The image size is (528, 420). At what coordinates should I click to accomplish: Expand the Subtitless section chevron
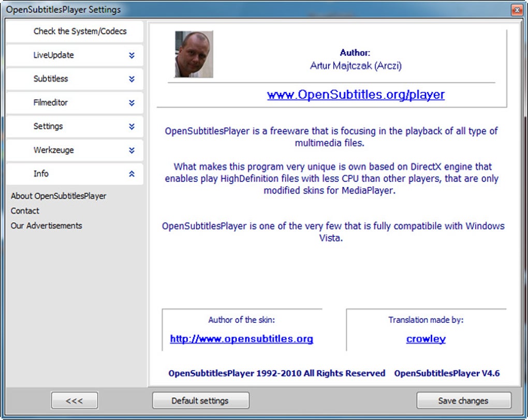(x=131, y=79)
